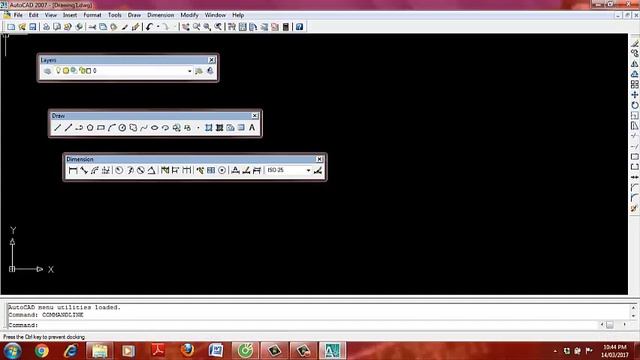Click the blue Help question-mark icon

300,27
